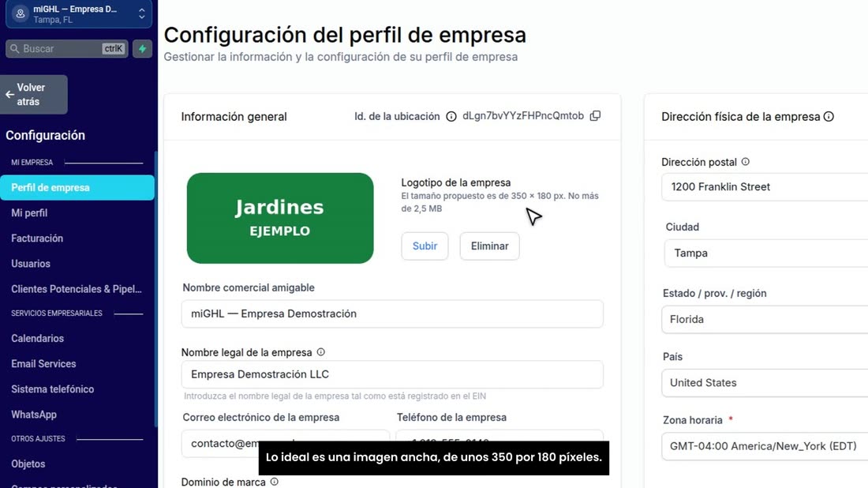Click the Logotipo de la empresa label
Viewport: 868px width, 488px height.
(x=455, y=182)
